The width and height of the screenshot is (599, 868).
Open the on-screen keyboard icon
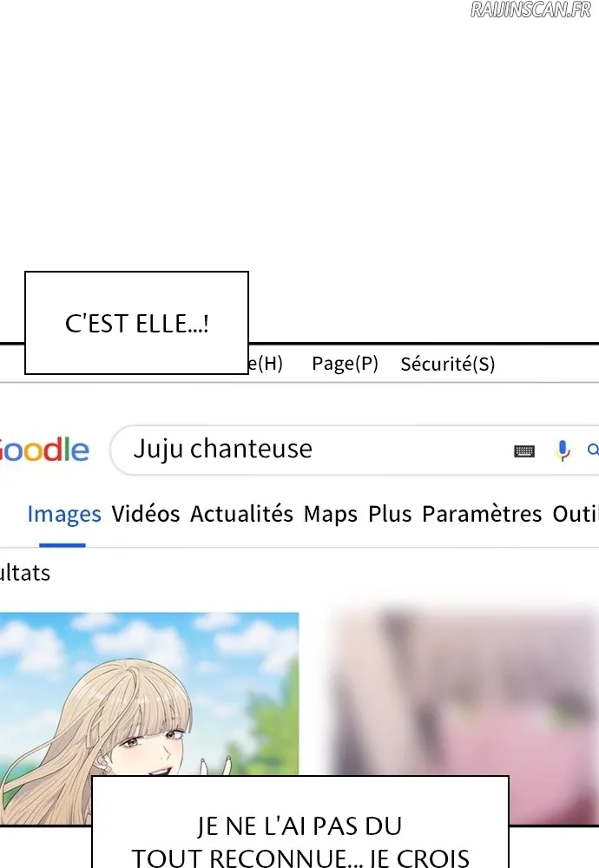pyautogui.click(x=523, y=451)
